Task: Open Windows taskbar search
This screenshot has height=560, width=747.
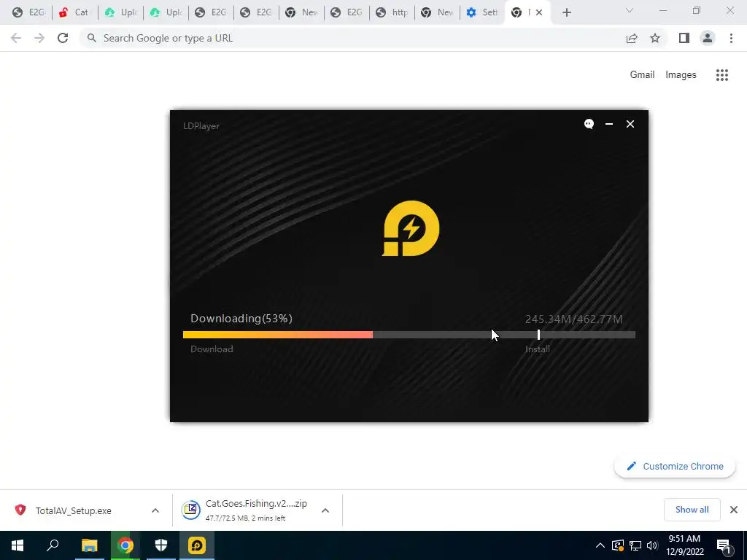Action: pos(53,545)
